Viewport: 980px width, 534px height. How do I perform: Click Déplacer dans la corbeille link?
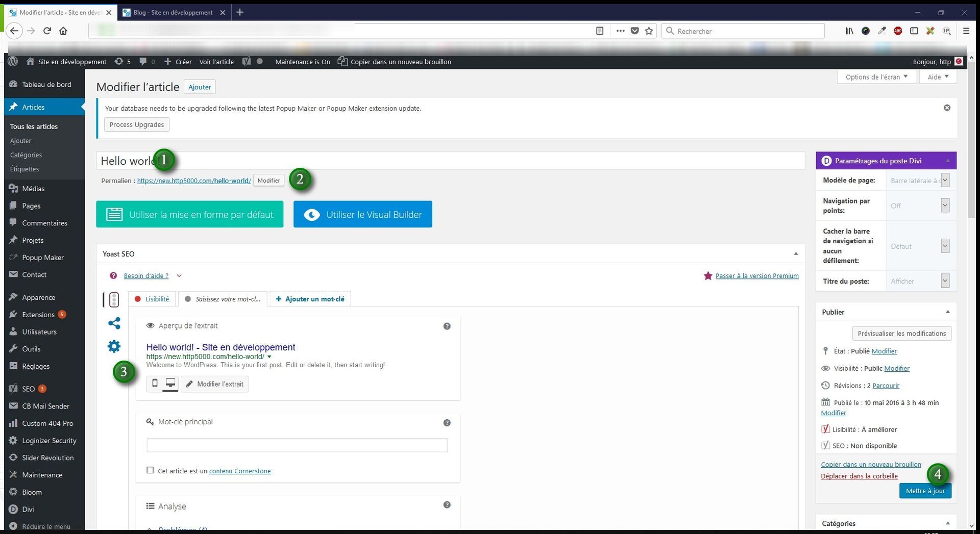coord(859,476)
